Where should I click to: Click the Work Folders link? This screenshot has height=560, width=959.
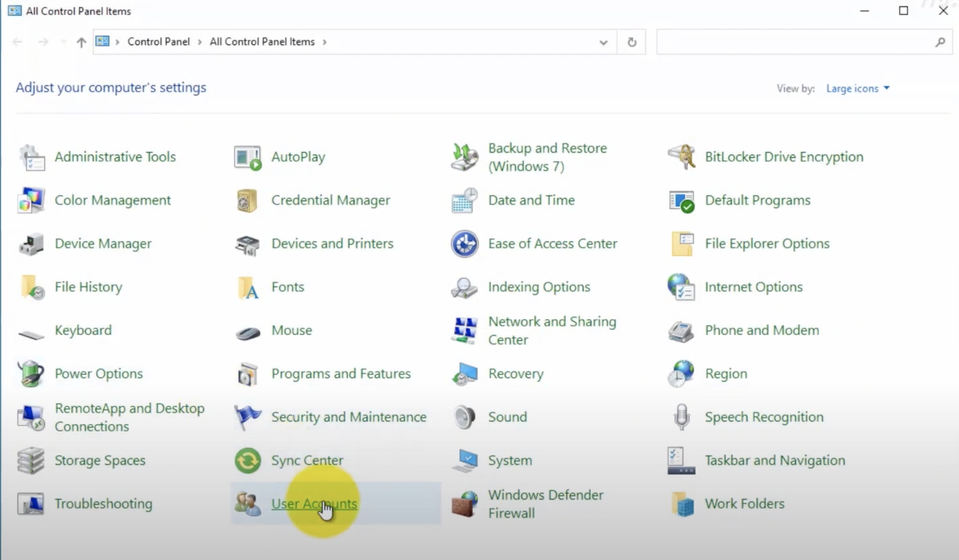tap(745, 504)
